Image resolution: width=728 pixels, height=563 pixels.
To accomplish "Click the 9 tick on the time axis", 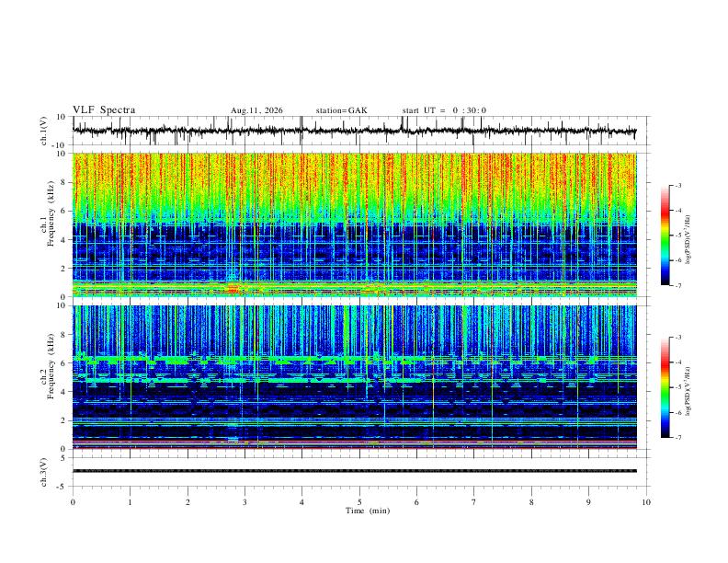I will pyautogui.click(x=588, y=502).
